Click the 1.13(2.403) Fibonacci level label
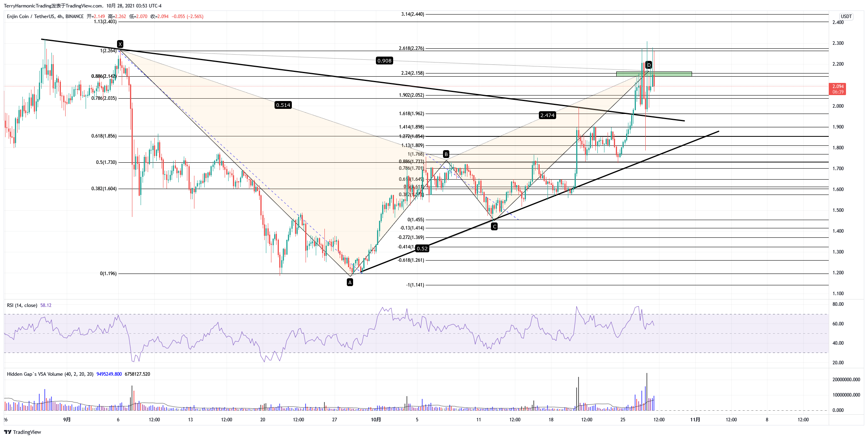The image size is (868, 439). (105, 22)
